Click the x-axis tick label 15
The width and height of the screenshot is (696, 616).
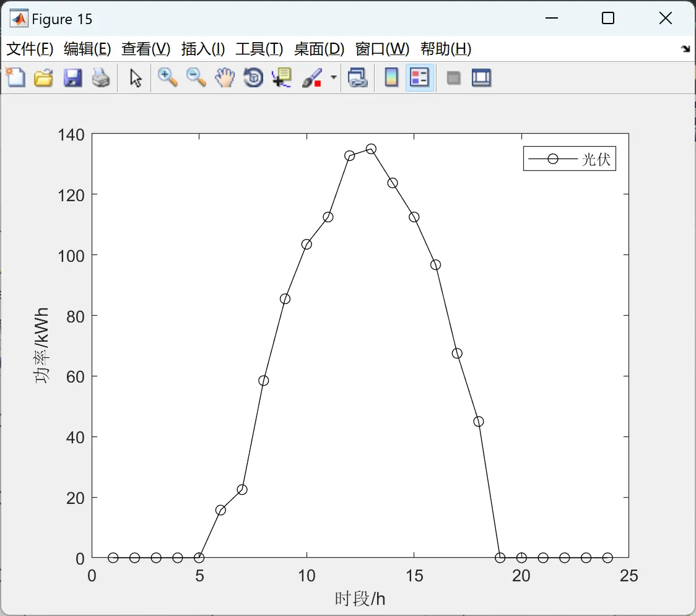pos(414,576)
